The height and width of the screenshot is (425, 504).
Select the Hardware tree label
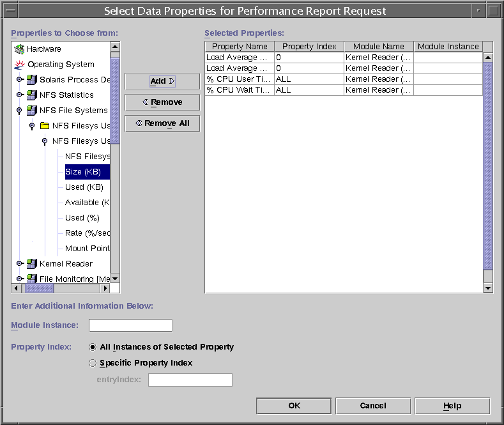43,49
